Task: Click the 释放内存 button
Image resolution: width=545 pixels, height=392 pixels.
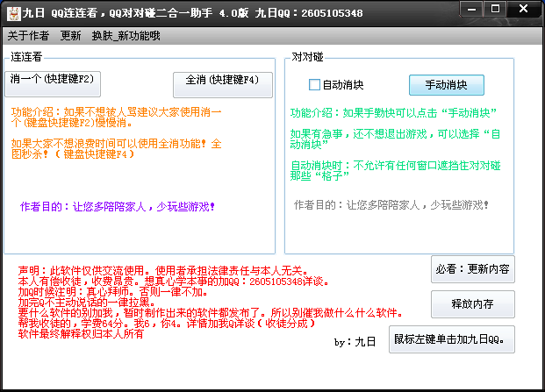Action: pos(473,304)
